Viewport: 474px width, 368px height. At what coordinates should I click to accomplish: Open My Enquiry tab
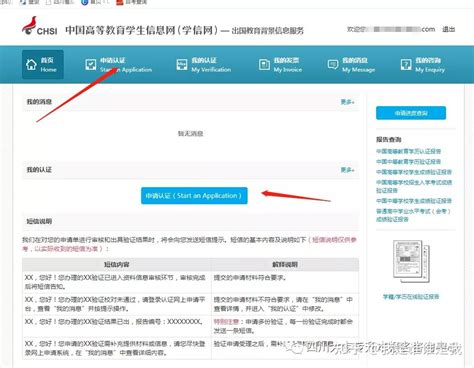423,65
